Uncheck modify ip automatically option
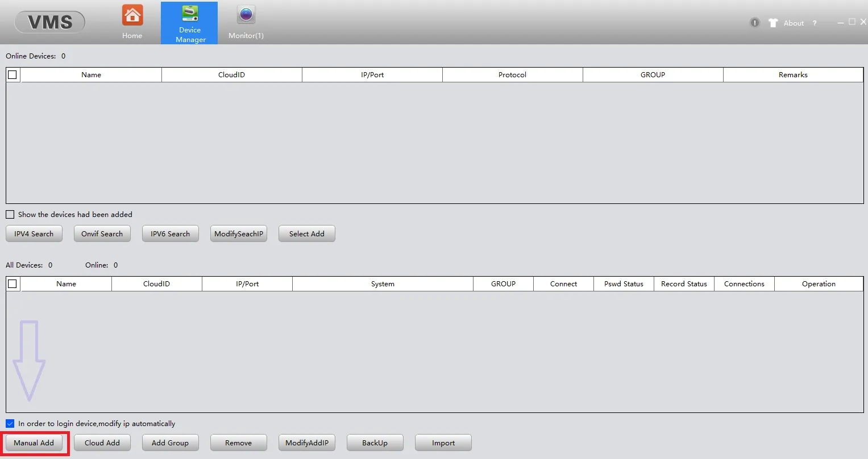The height and width of the screenshot is (459, 868). pyautogui.click(x=10, y=424)
